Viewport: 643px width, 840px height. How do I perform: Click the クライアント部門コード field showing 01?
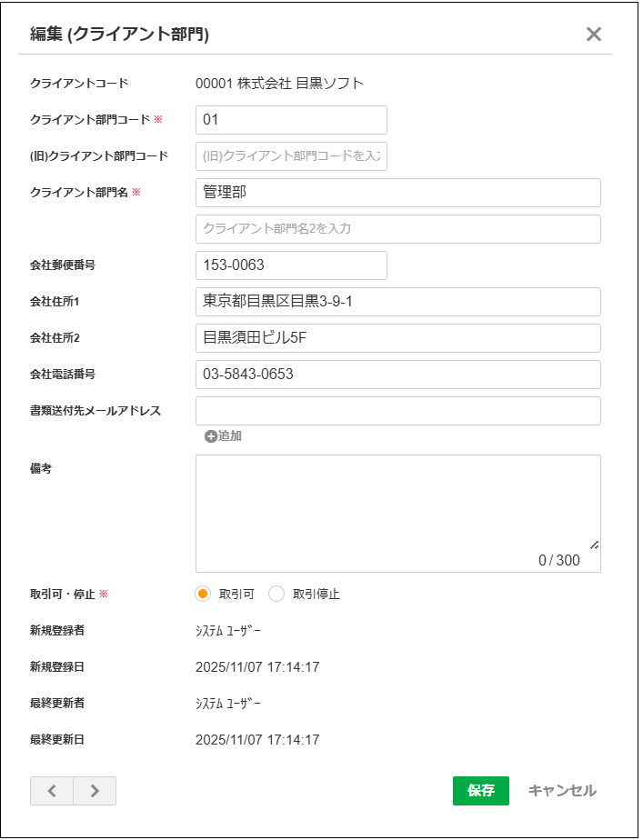(x=291, y=119)
